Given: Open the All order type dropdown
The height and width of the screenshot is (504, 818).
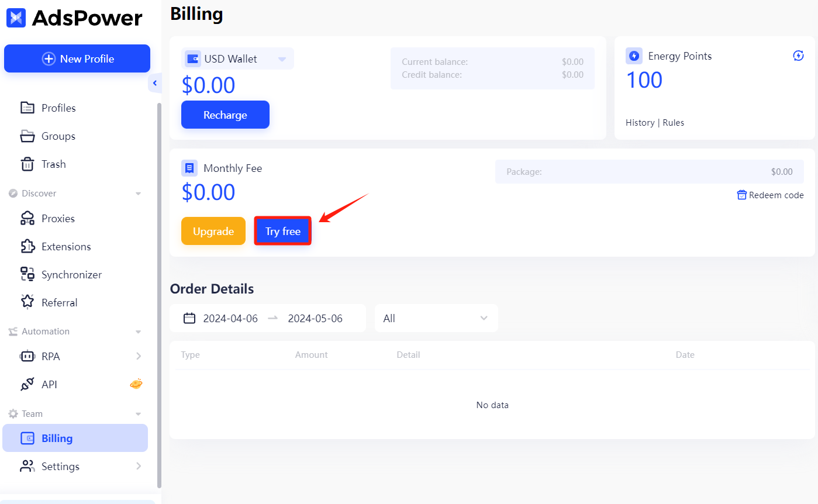Looking at the screenshot, I should click(436, 317).
